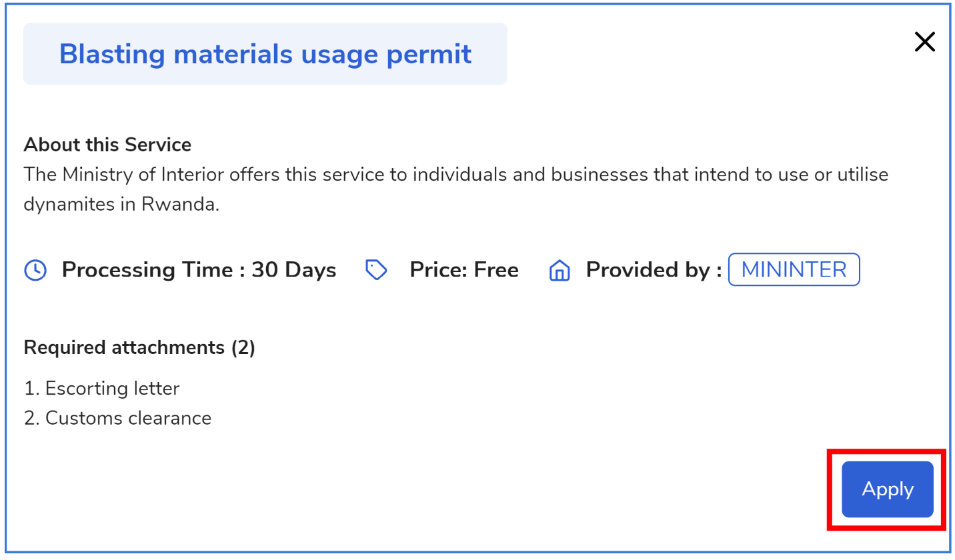Viewport: 955px width, 560px height.
Task: Click the clock icon beside Processing Time
Action: (35, 270)
